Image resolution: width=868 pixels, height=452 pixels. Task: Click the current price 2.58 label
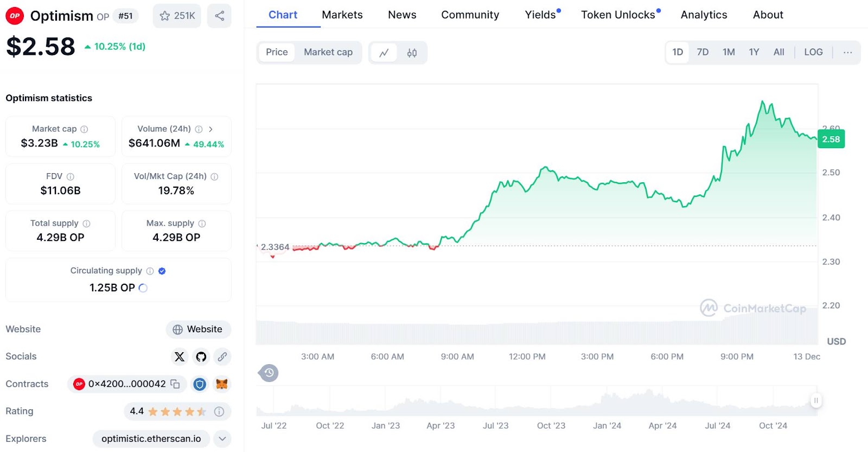[831, 139]
